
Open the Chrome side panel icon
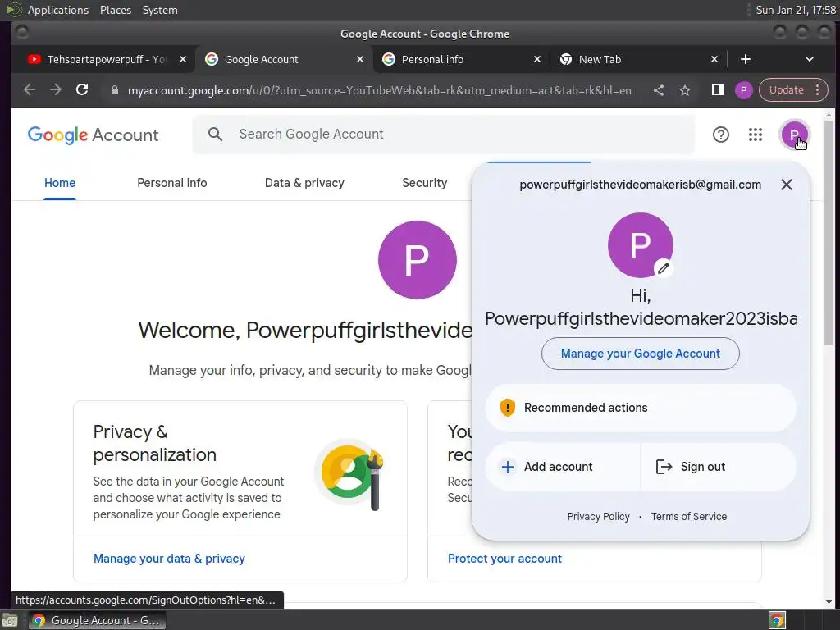(x=717, y=90)
